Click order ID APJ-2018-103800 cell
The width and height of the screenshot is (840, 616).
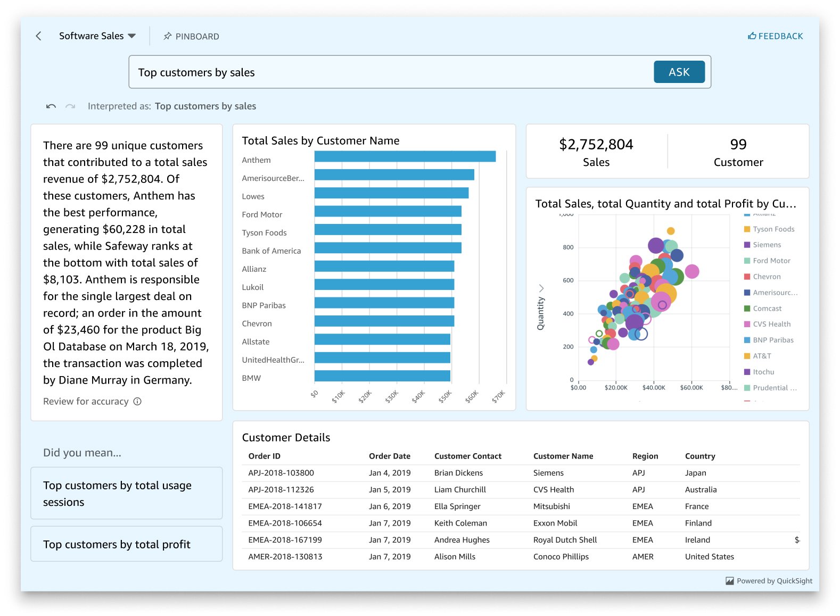(x=281, y=473)
